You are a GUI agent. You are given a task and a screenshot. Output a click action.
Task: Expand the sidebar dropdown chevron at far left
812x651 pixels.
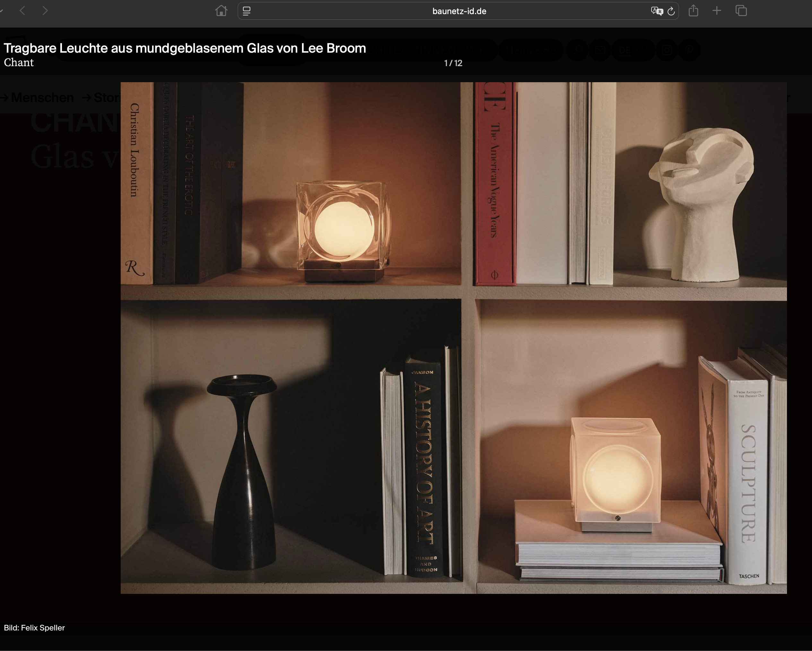[x=2, y=11]
